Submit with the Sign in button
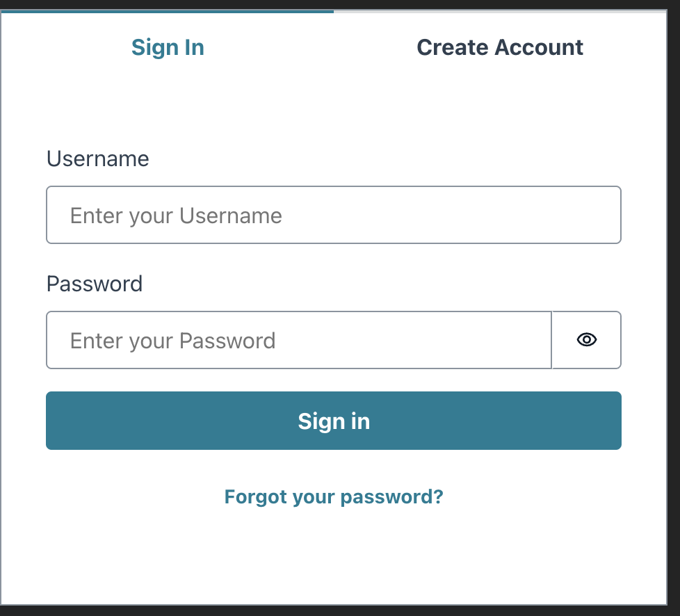The height and width of the screenshot is (616, 680). (334, 421)
